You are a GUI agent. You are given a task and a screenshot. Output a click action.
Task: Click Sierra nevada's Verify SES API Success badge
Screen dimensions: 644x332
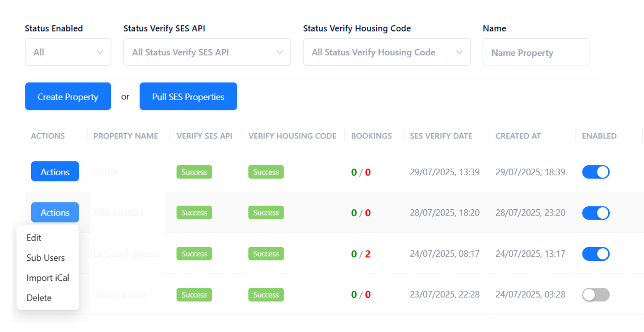pyautogui.click(x=194, y=295)
